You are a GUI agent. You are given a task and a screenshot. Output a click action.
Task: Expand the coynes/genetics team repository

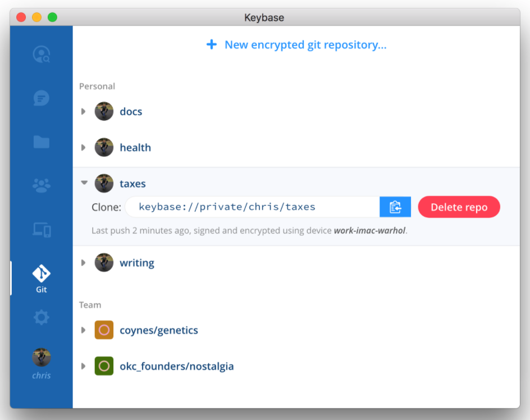[x=83, y=330]
